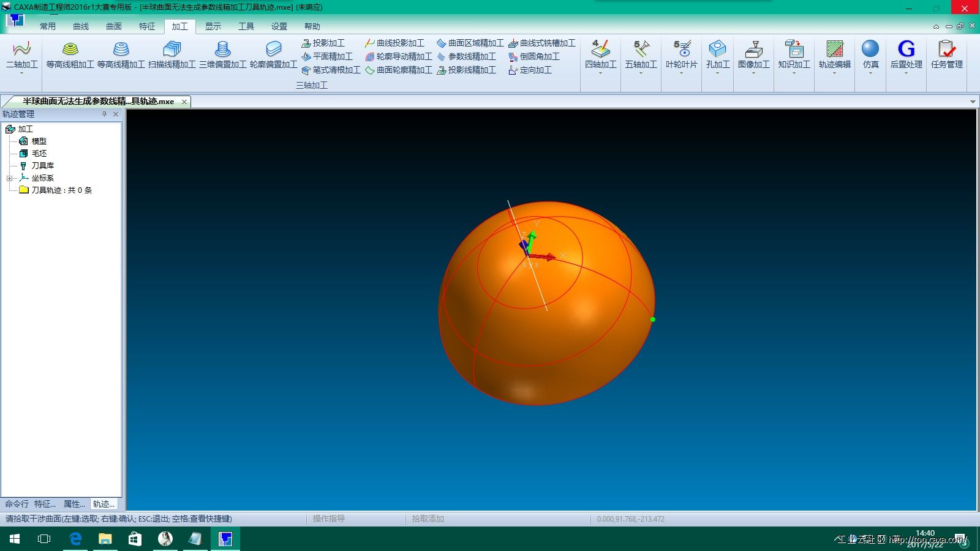Screen dimensions: 980x551
Task: Open 任务管理 tool
Action: pos(946,56)
